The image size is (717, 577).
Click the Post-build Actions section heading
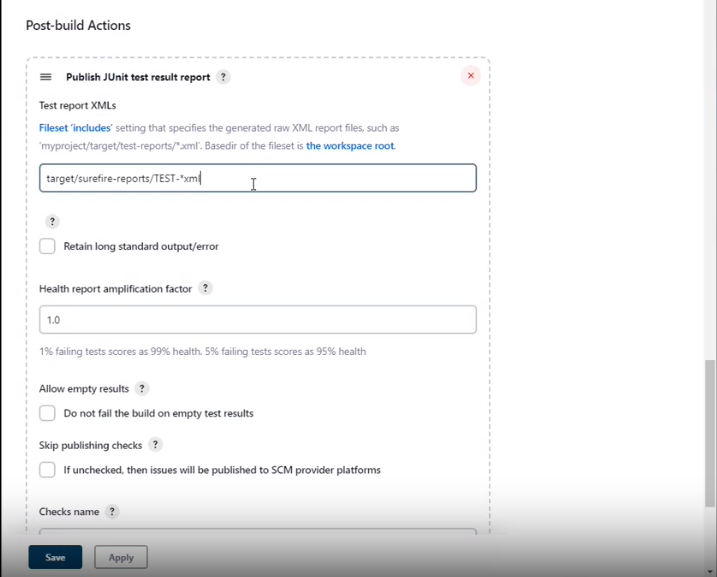[x=78, y=25]
